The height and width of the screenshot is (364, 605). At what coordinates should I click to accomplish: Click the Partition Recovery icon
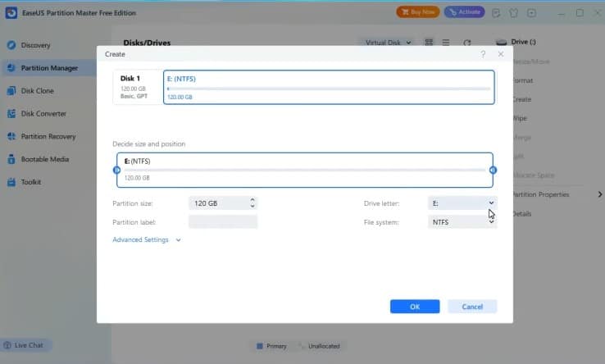point(11,136)
